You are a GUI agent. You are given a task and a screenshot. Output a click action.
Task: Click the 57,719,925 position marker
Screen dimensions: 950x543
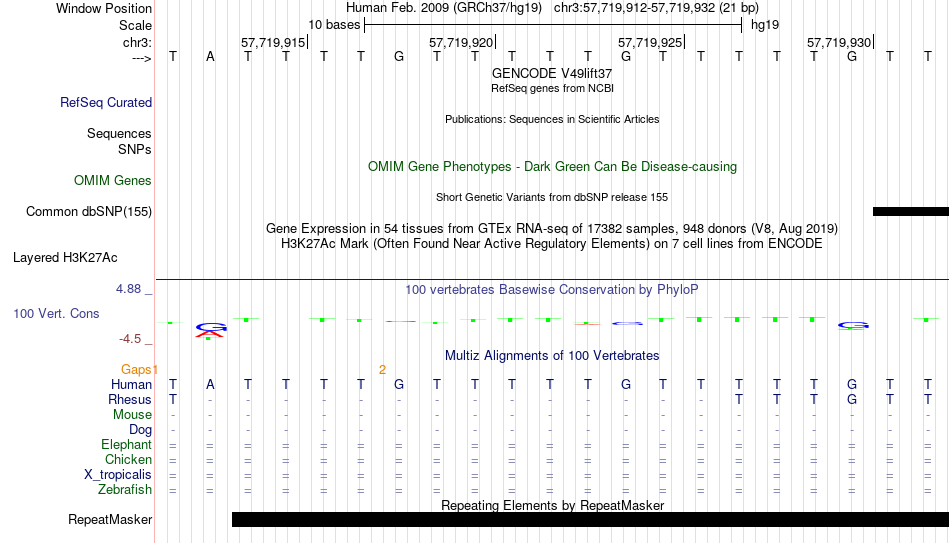650,42
